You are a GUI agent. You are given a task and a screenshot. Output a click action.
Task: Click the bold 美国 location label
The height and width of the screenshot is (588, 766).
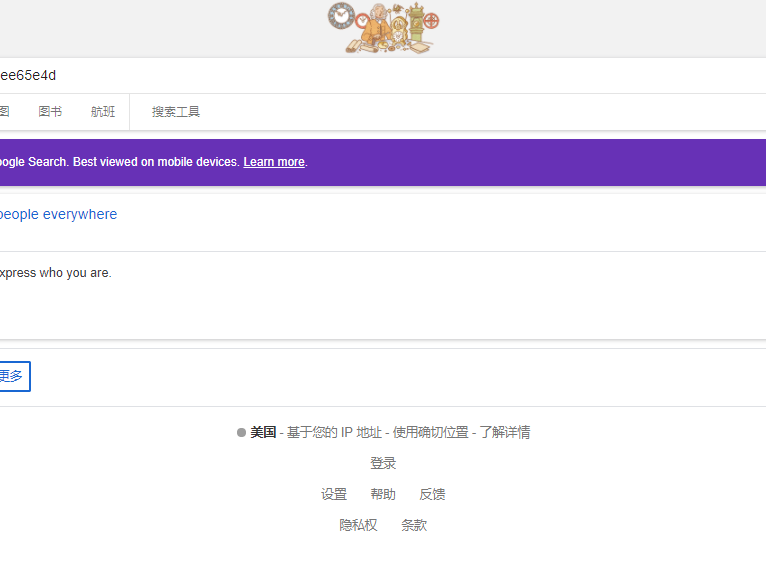coord(263,433)
